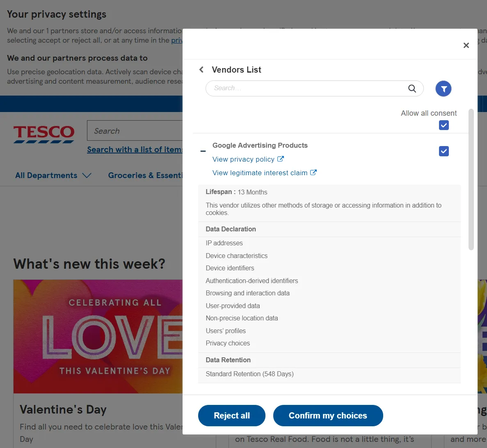Click Search with a list of items
Screen dimensions: 487x448
coord(135,149)
